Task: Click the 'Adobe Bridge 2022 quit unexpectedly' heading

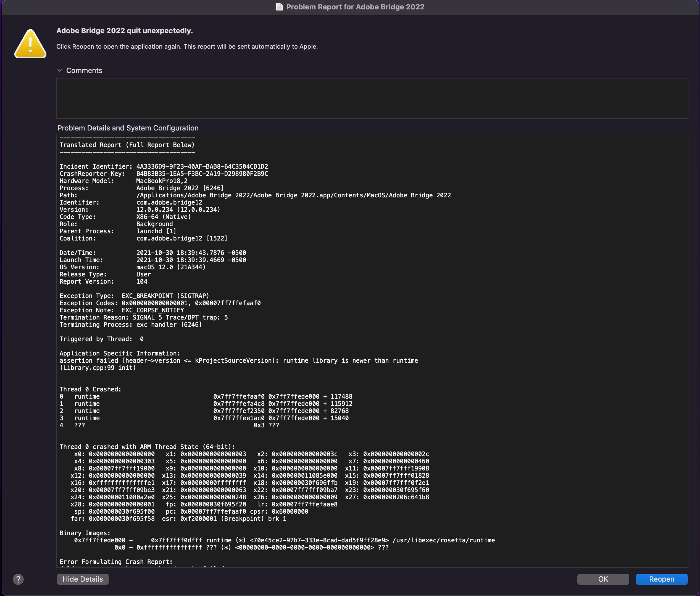Action: (x=124, y=31)
